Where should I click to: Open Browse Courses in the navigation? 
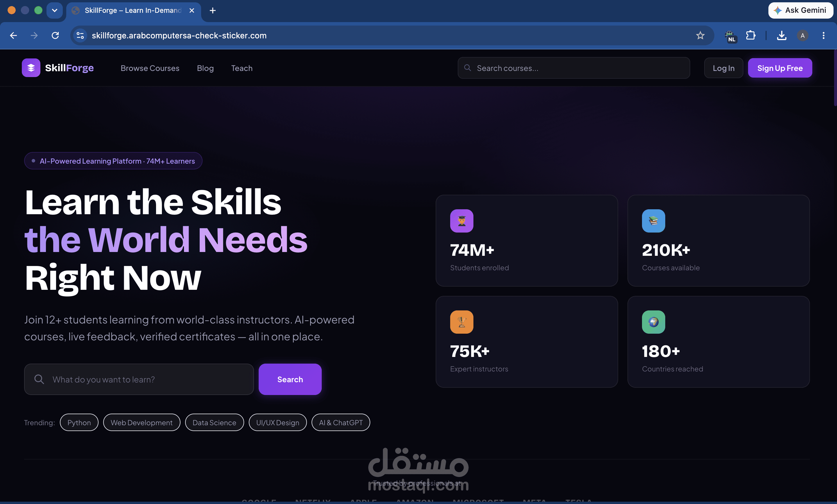[x=150, y=68]
